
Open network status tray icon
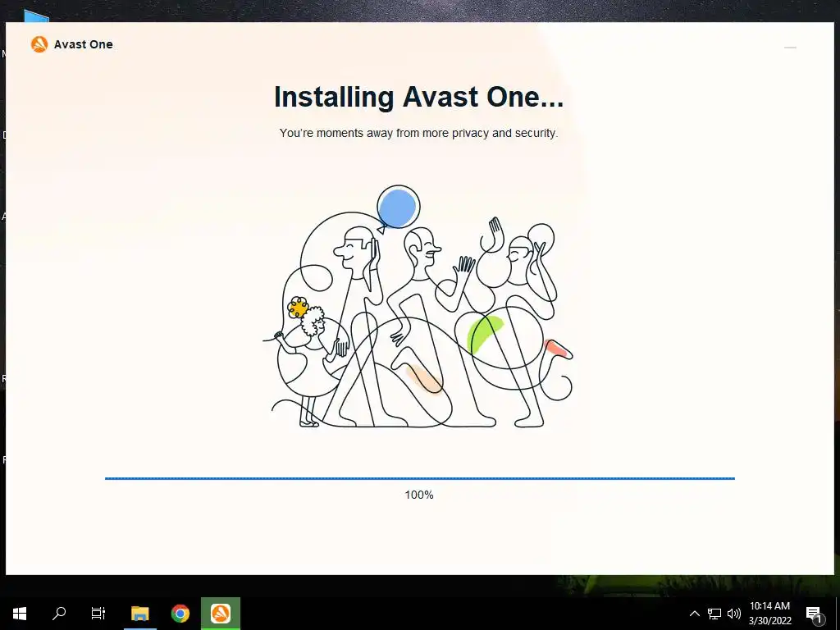[714, 614]
